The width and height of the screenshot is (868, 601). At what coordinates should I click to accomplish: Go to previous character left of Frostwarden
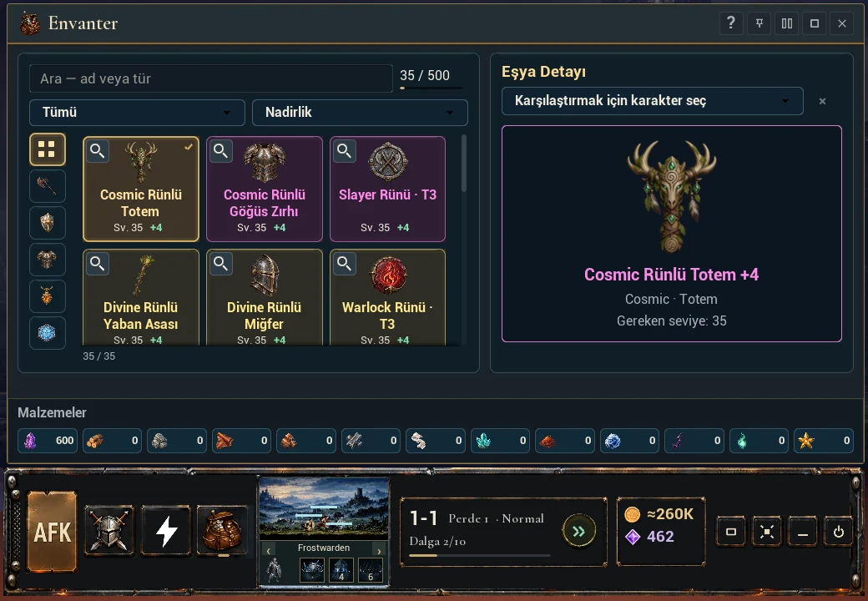pyautogui.click(x=269, y=551)
